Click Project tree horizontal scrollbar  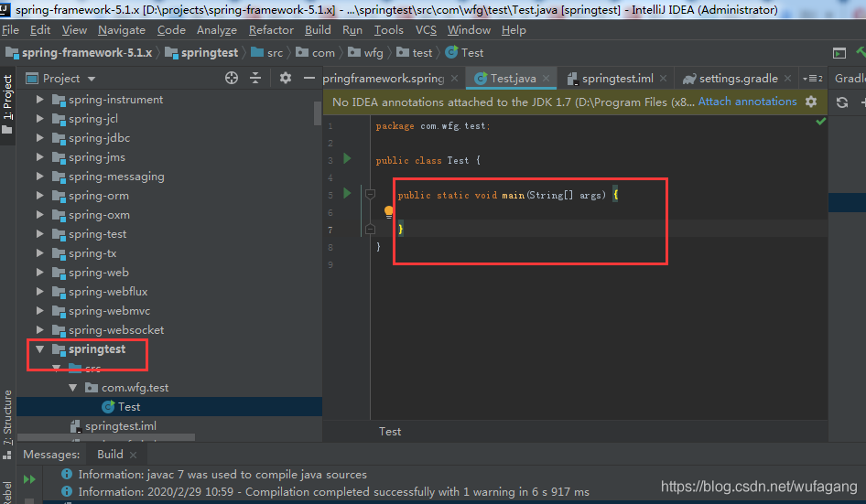(106, 437)
